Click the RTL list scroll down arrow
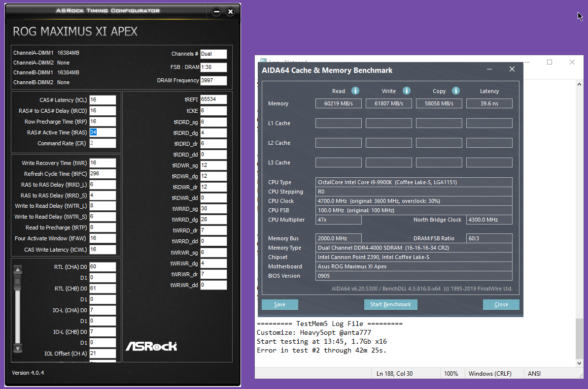 click(x=18, y=348)
